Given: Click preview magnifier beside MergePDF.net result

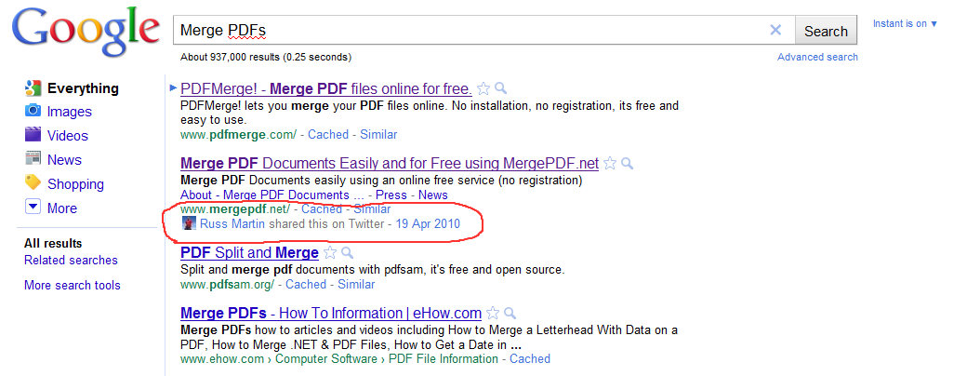Looking at the screenshot, I should click(628, 164).
